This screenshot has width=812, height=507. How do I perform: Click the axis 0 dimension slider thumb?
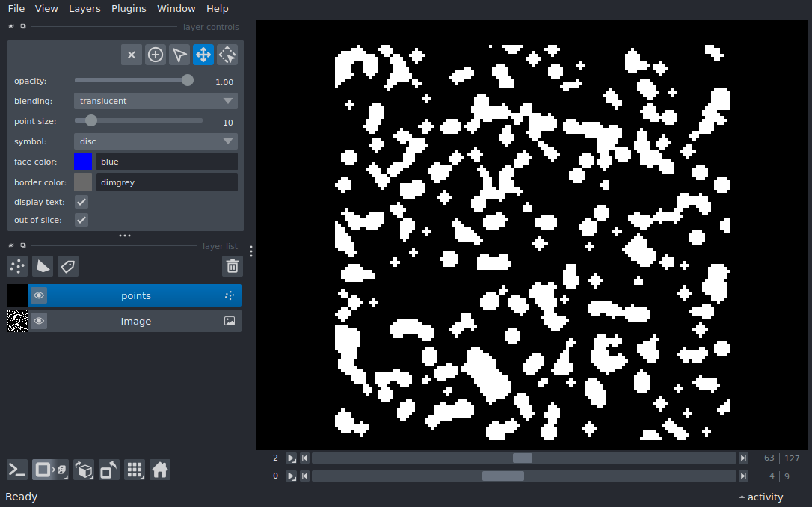point(503,476)
